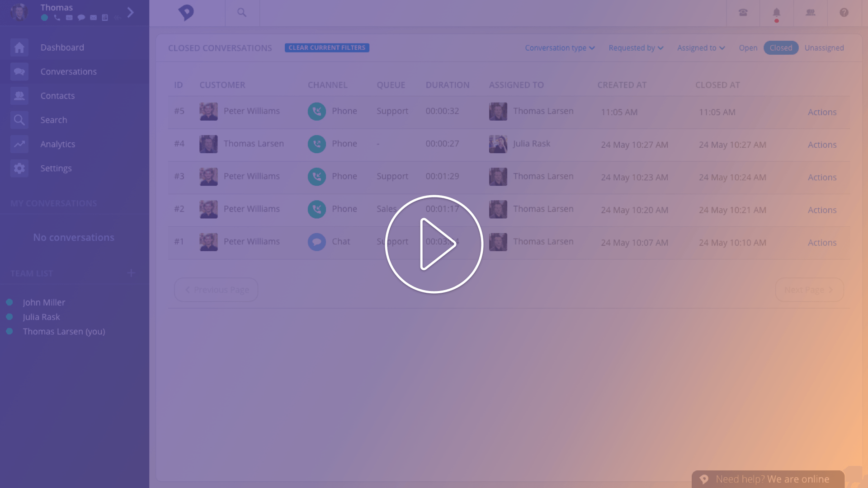Click the Phone channel icon for conversation #4
The image size is (868, 488).
[317, 144]
